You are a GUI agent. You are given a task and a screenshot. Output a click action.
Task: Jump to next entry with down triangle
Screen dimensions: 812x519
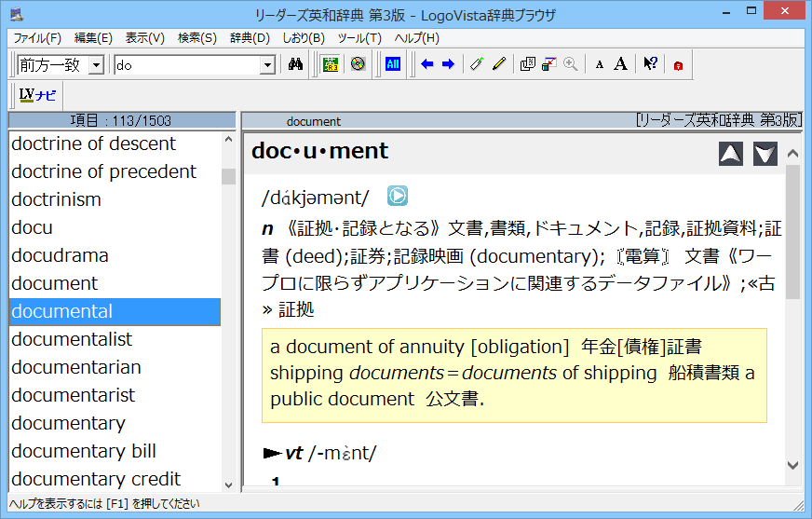coord(765,154)
